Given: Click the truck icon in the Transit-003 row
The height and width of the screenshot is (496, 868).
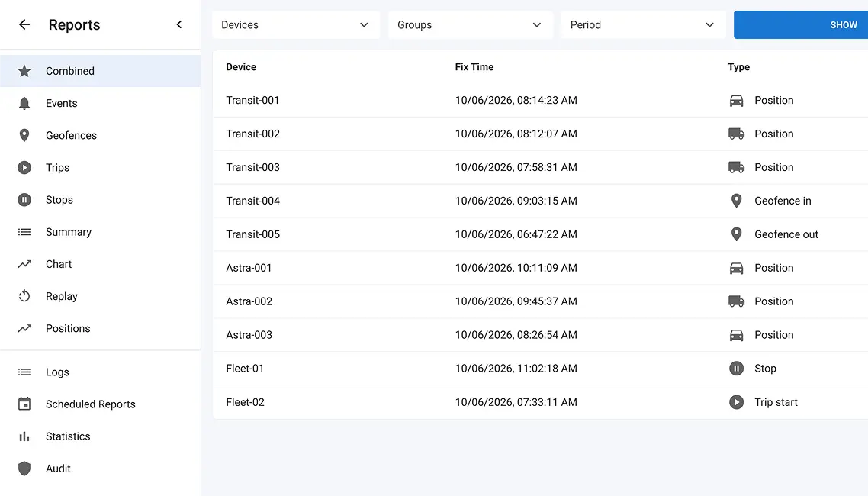Looking at the screenshot, I should 736,167.
